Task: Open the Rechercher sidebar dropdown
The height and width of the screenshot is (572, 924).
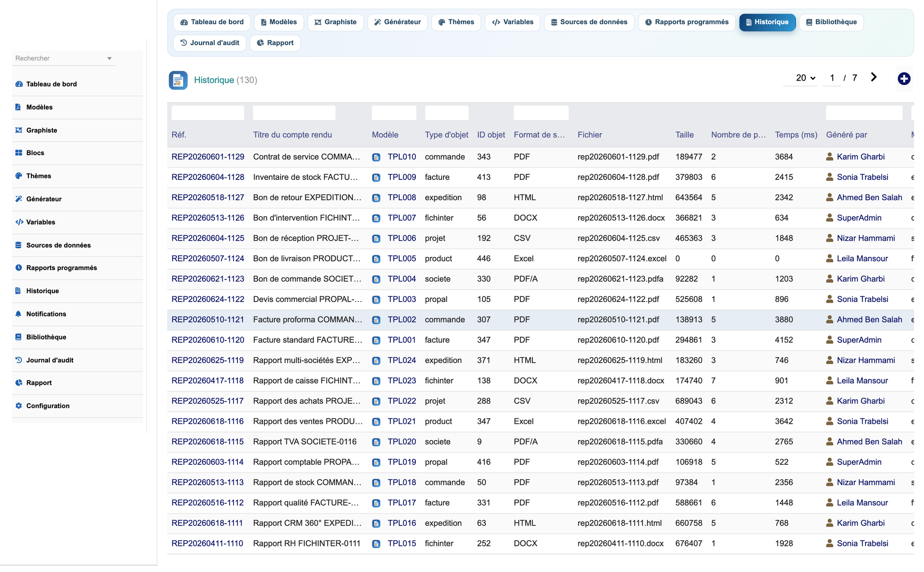Action: [x=63, y=58]
